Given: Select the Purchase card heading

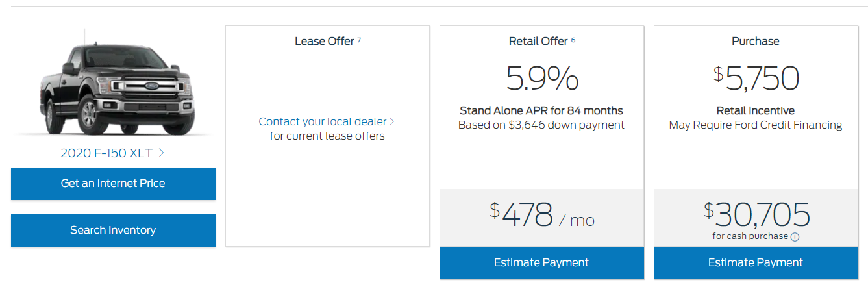Looking at the screenshot, I should [x=756, y=41].
